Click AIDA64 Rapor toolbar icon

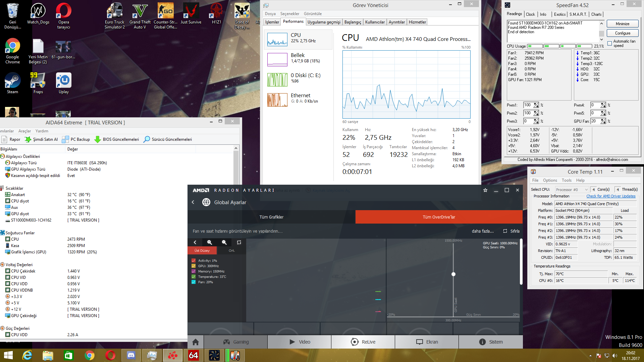5,139
